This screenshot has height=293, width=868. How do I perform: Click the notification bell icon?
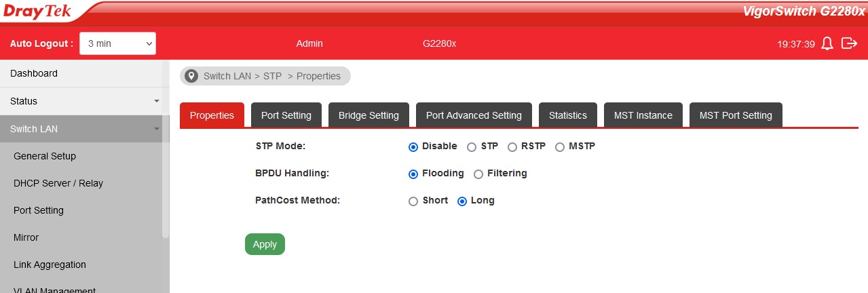click(x=827, y=43)
